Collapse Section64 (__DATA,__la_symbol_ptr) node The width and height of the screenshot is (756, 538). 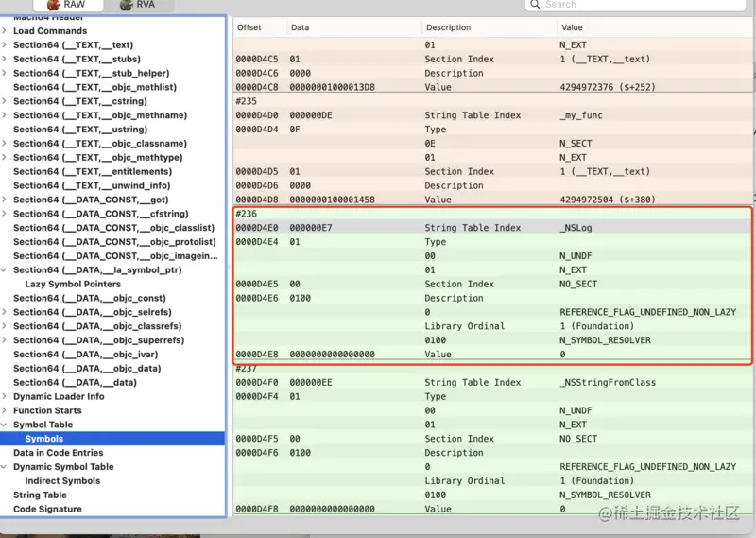(x=5, y=269)
